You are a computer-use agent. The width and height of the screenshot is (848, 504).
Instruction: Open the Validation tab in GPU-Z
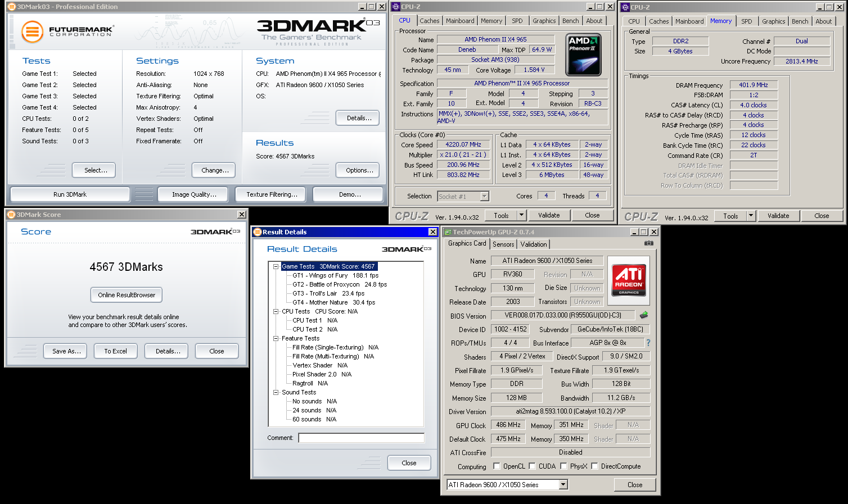(x=534, y=244)
